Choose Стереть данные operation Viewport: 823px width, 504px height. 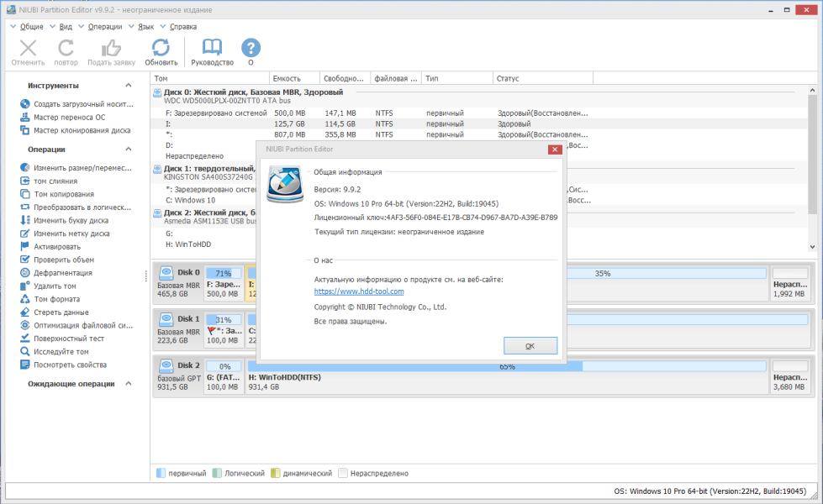55,312
